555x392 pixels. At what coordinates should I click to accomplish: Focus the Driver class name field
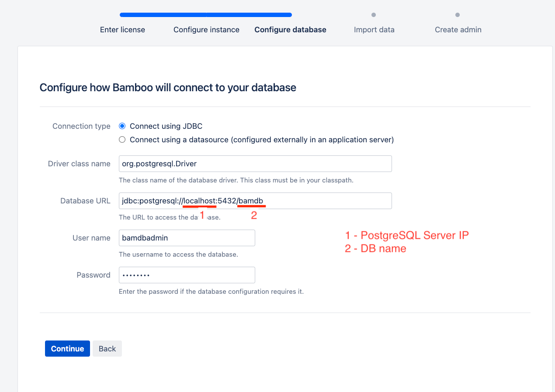(255, 164)
